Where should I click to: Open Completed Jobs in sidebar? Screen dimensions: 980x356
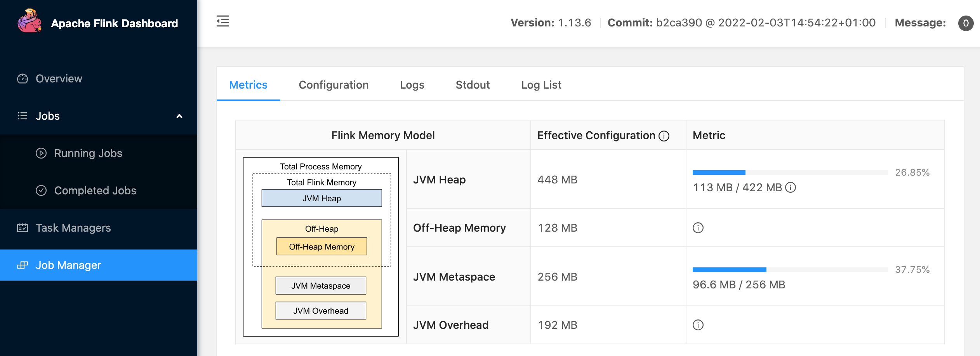(x=99, y=190)
